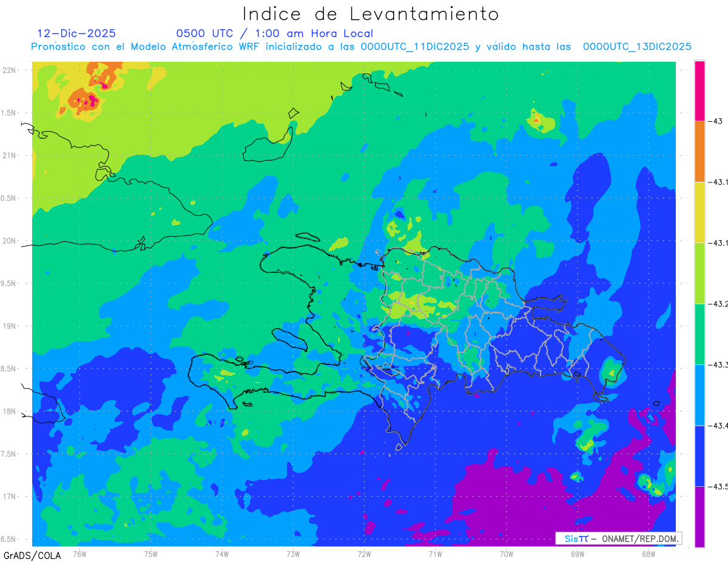Select the lime-green legend color swatch

(699, 273)
